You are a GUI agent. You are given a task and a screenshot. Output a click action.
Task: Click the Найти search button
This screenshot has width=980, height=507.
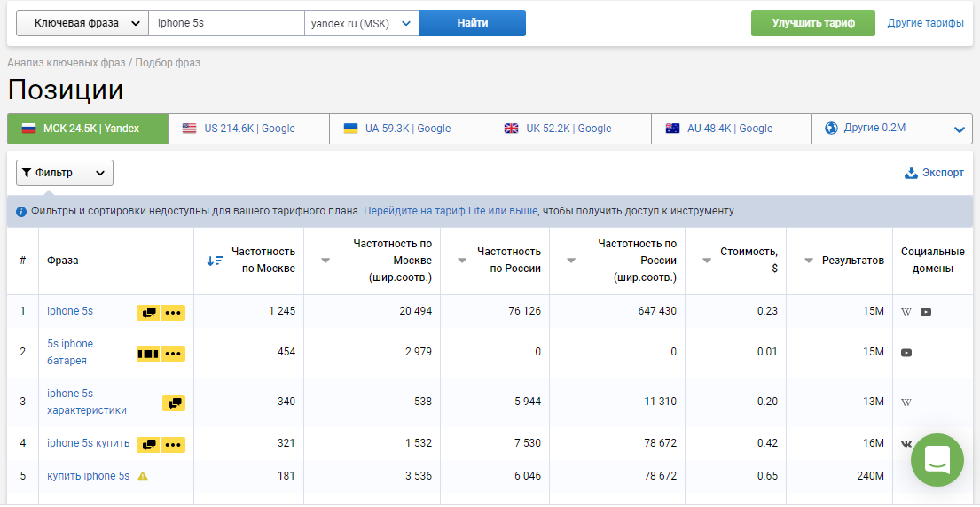point(473,23)
